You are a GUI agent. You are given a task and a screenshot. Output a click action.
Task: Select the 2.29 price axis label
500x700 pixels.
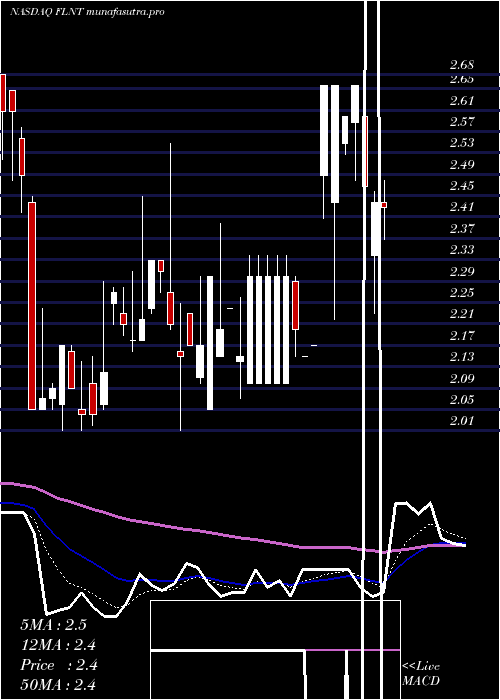[462, 271]
